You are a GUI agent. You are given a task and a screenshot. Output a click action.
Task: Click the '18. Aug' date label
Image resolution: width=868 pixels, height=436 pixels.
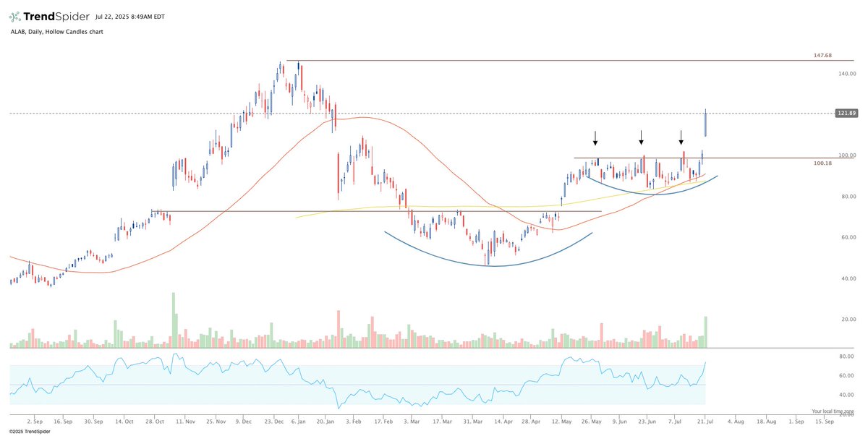tap(766, 420)
